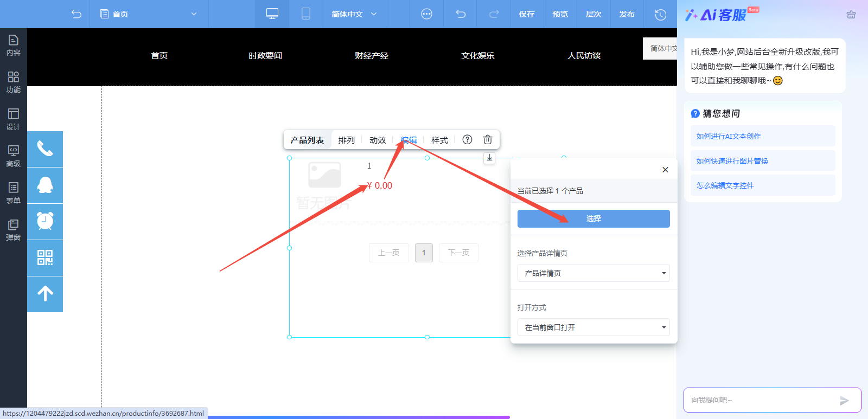Click the download arrow icon on product widget
Screen dimensions: 868x419
tap(489, 158)
